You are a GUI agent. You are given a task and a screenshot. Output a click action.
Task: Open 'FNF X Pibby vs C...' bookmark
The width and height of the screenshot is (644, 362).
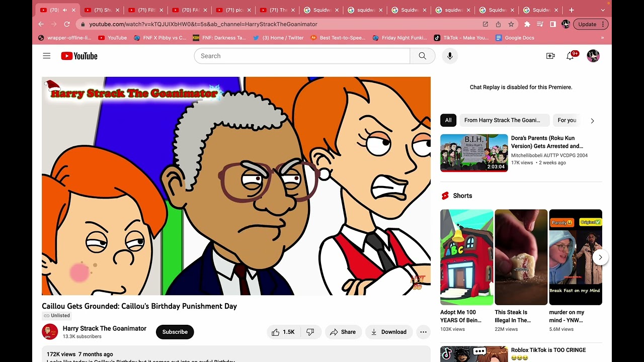click(160, 38)
